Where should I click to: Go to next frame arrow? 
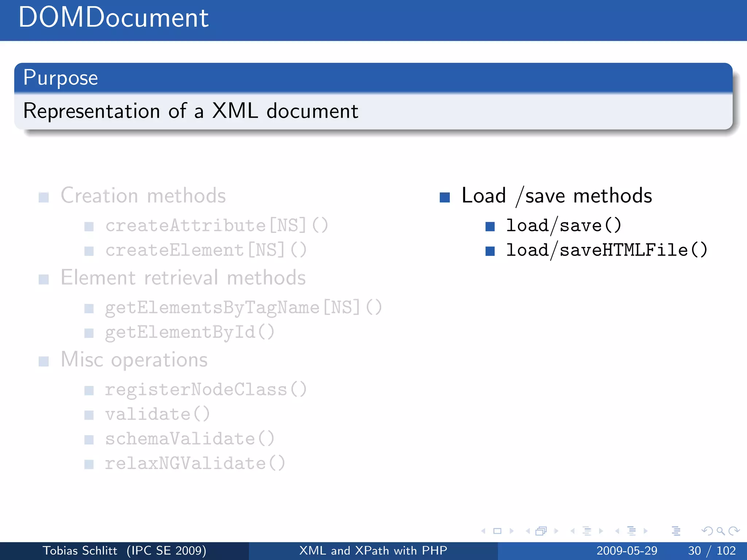click(556, 531)
